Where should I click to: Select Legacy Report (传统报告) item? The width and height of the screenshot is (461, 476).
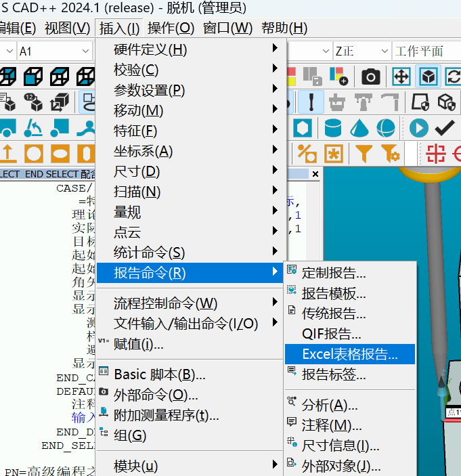pyautogui.click(x=350, y=313)
